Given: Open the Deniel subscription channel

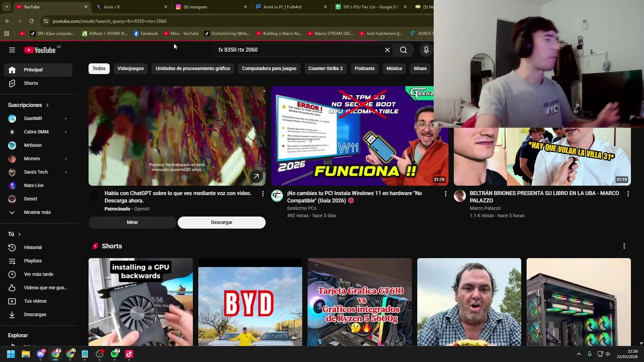Looking at the screenshot, I should coord(38,199).
